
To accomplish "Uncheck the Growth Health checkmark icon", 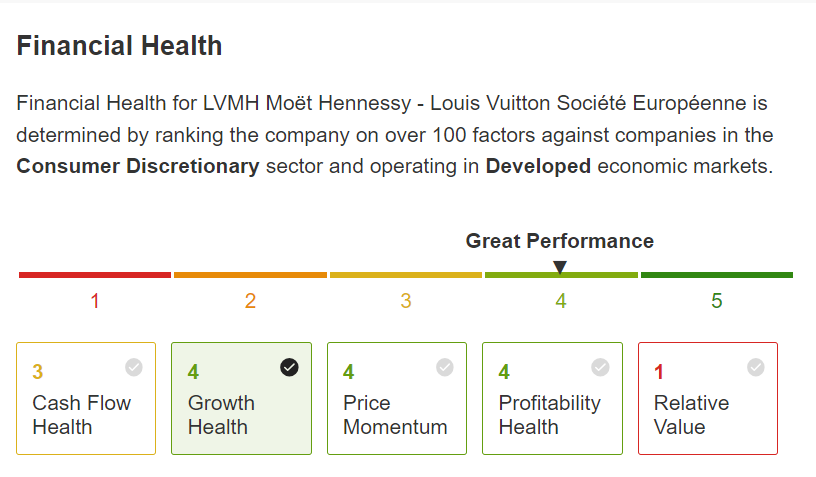I will tap(289, 367).
